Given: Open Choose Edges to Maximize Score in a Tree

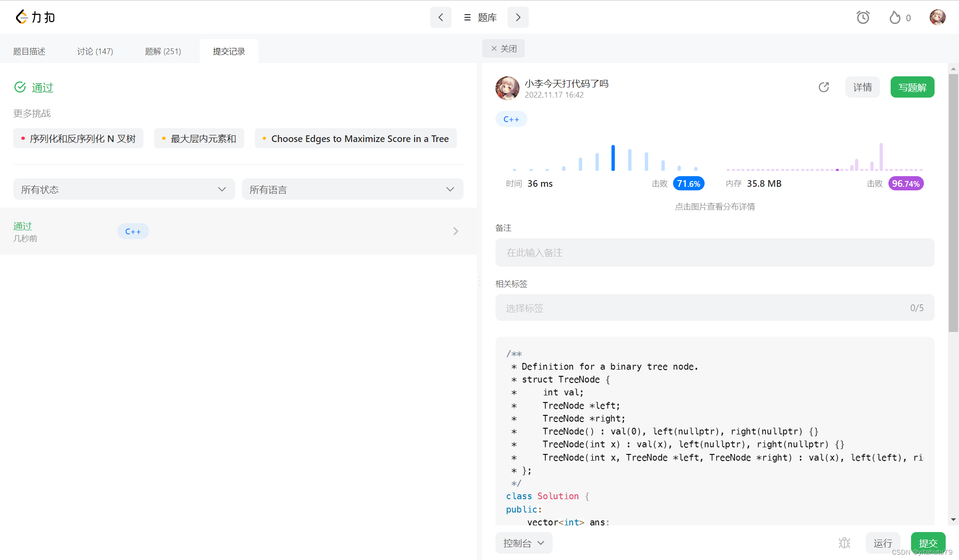Looking at the screenshot, I should (356, 138).
